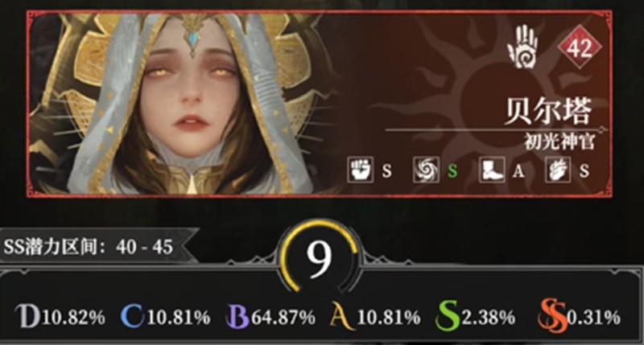Click the flexed arm stat icon
Viewport: 644px width, 345px height.
[x=558, y=170]
